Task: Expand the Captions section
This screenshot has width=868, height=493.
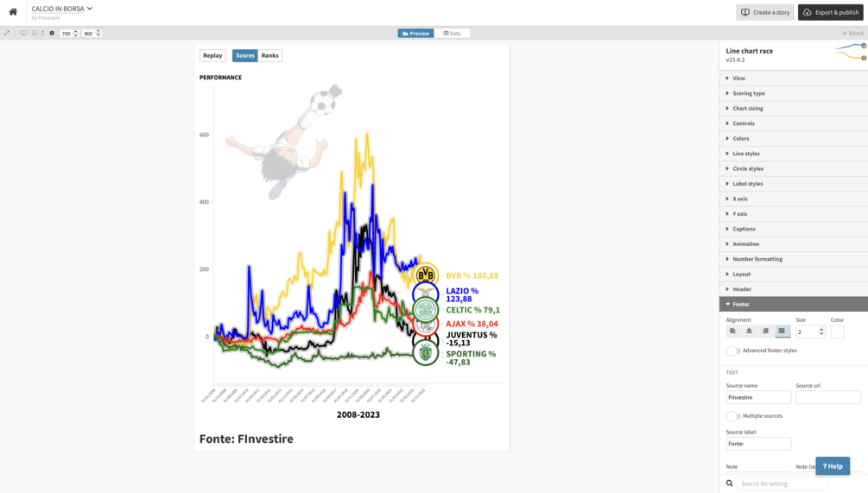Action: pos(794,229)
